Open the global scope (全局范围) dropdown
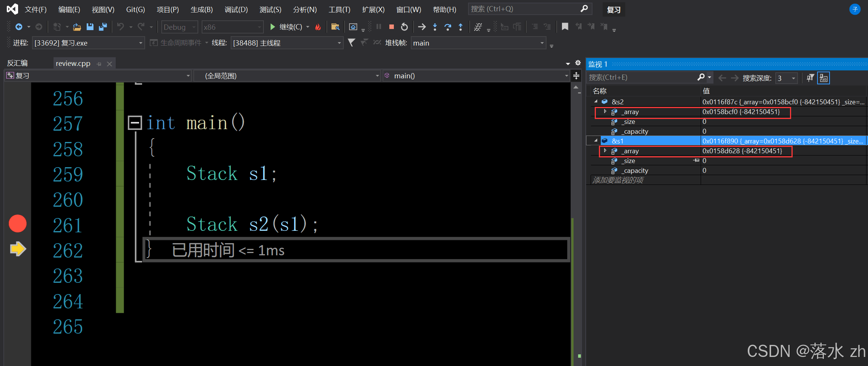868x366 pixels. [286, 76]
